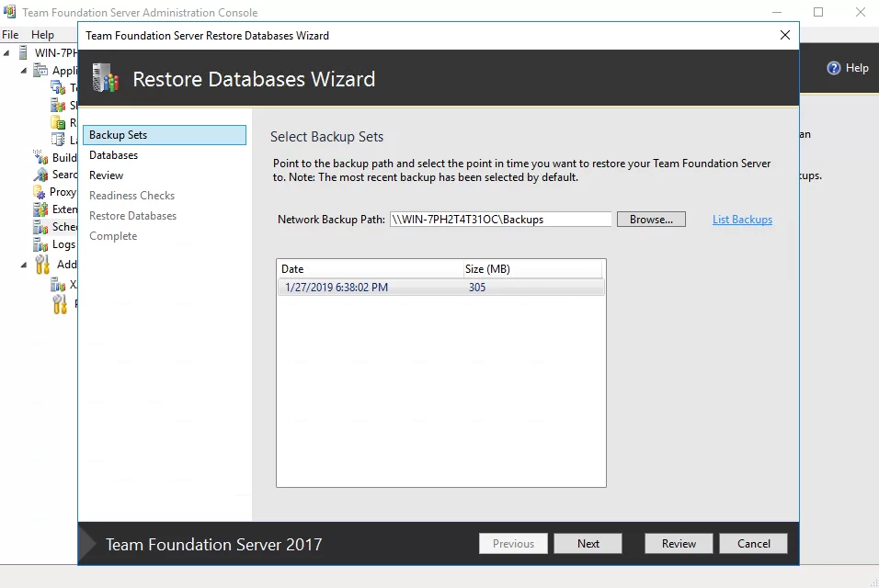879x588 pixels.
Task: Close the Restore Databases Wizard dialog
Action: pyautogui.click(x=785, y=35)
